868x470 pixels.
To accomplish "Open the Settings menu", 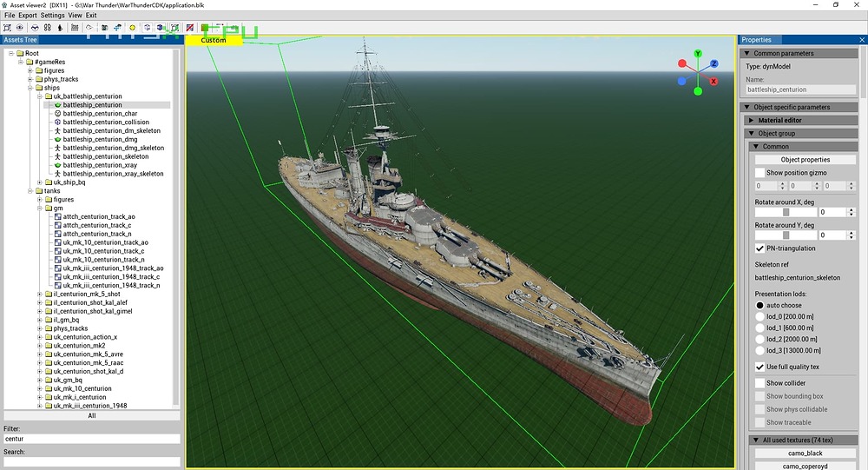I will (x=52, y=16).
